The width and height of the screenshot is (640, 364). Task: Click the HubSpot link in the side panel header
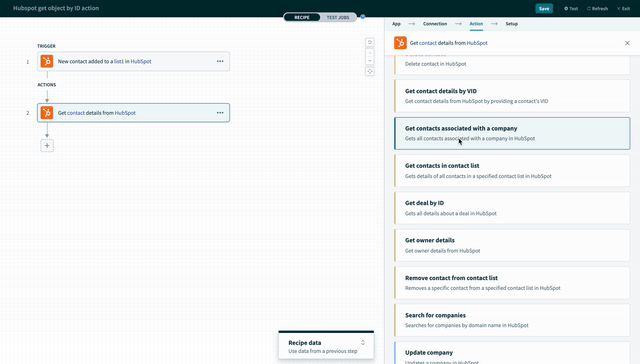point(477,43)
